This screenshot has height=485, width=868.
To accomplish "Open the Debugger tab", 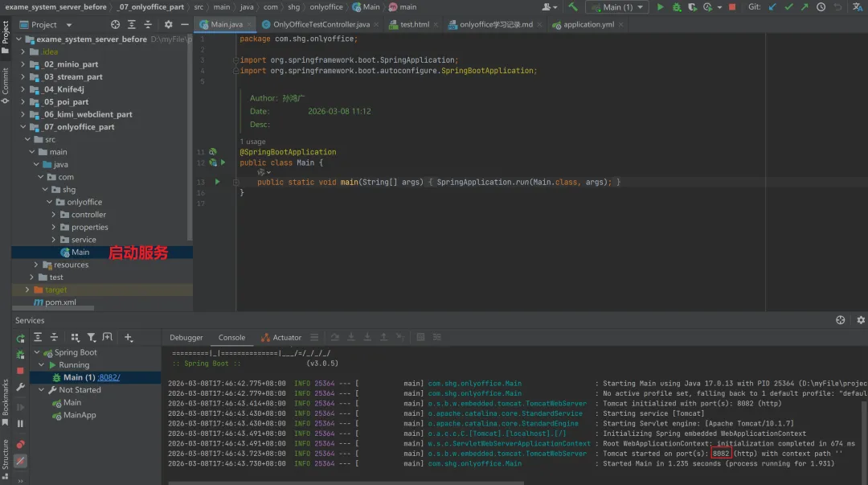I will tap(186, 338).
